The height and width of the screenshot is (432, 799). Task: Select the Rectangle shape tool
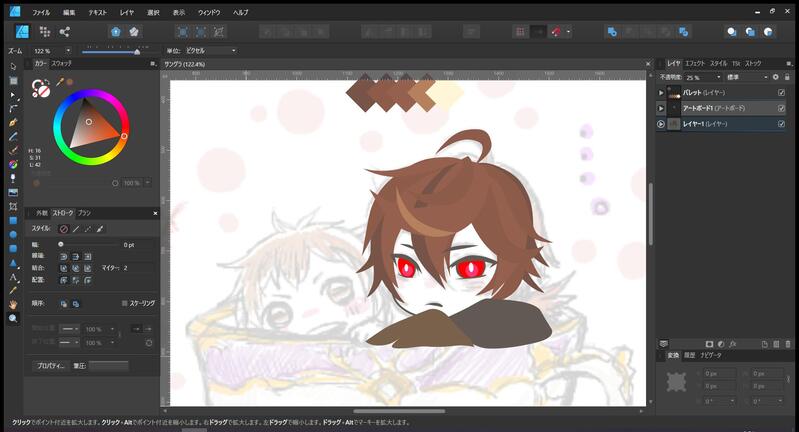(13, 221)
